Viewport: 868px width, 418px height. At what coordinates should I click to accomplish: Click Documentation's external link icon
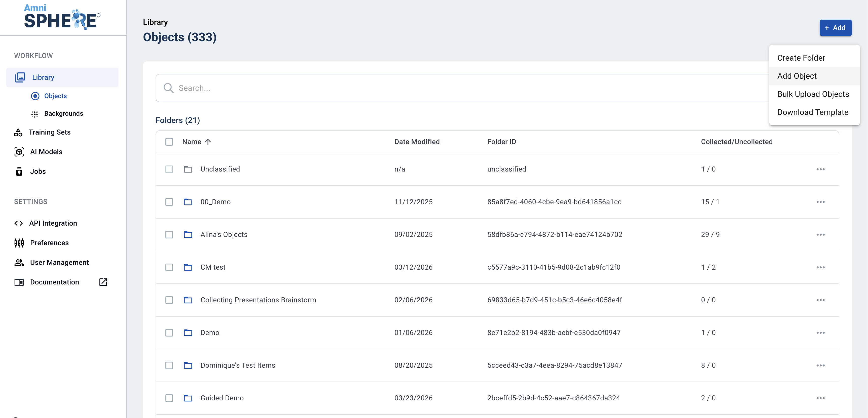(103, 282)
